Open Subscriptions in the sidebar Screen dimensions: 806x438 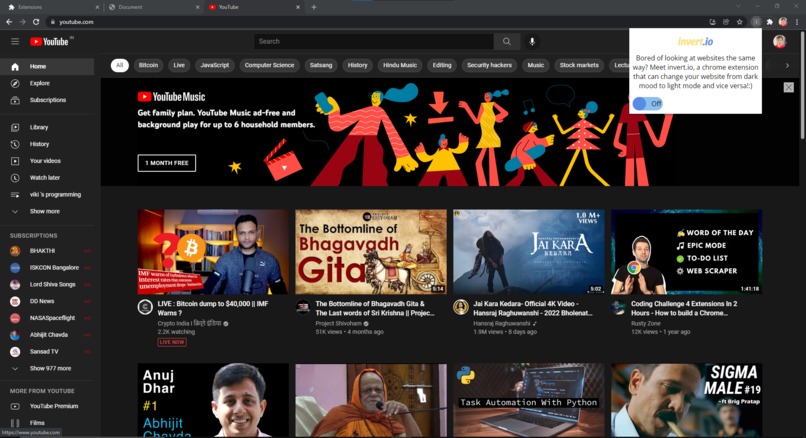click(47, 100)
